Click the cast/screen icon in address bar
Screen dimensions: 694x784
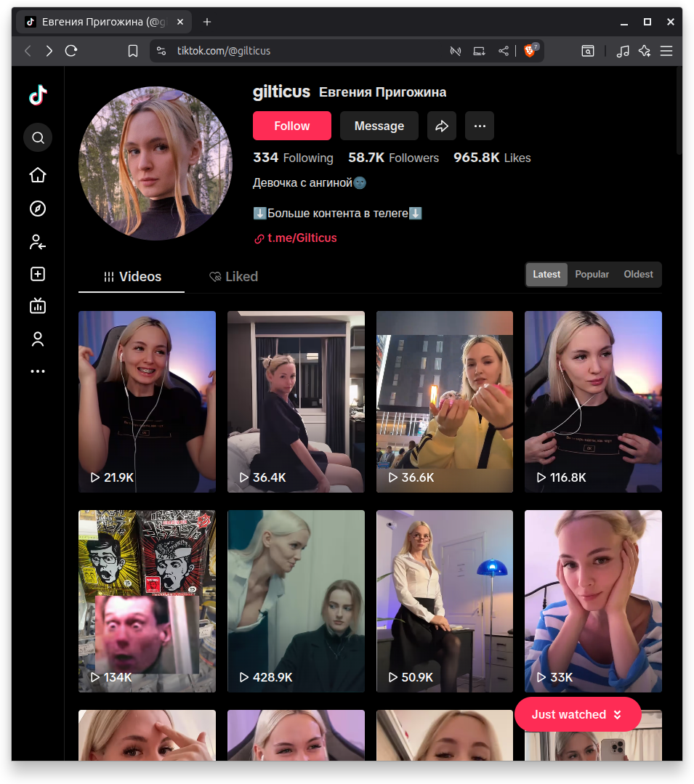[x=479, y=51]
